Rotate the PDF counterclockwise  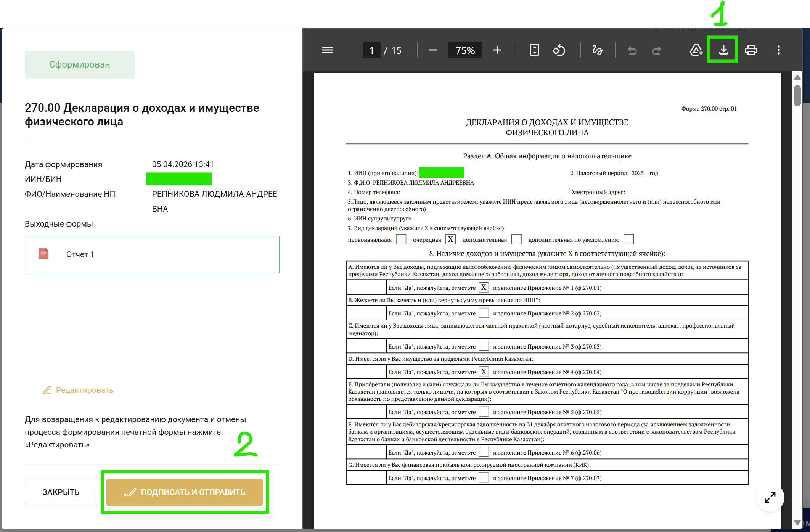coord(559,50)
